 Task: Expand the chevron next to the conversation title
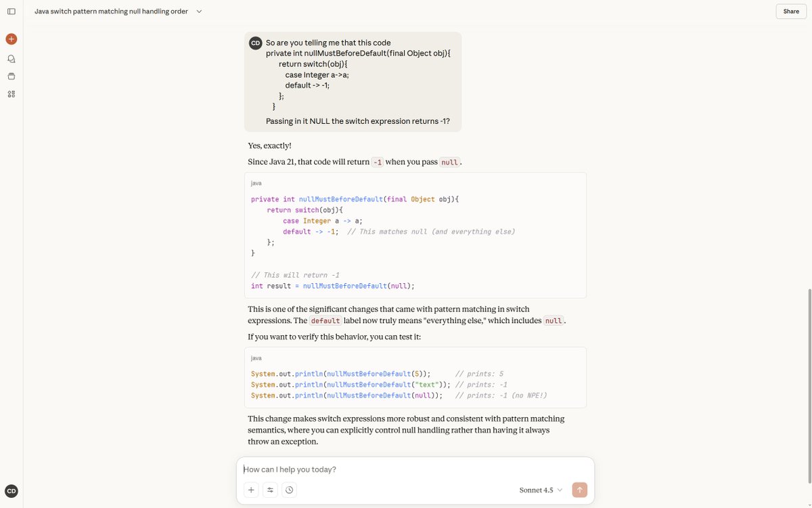(x=198, y=11)
